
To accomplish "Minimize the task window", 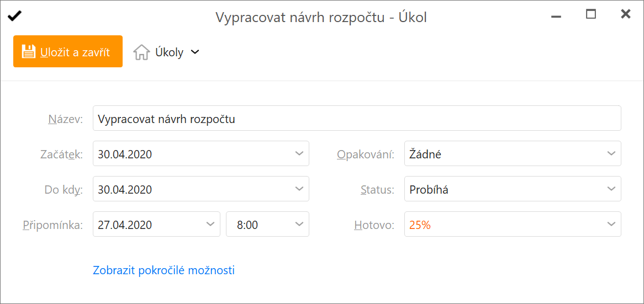I will click(x=557, y=17).
